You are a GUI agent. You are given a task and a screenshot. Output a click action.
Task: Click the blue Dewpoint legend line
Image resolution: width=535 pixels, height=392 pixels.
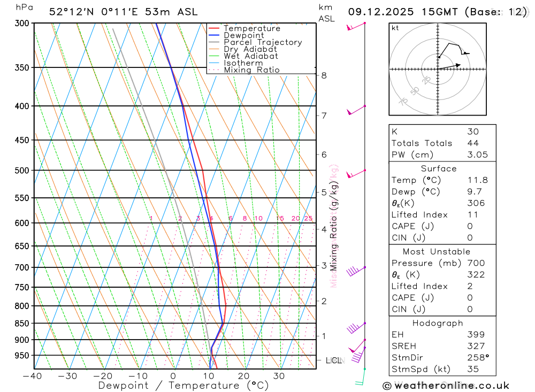click(214, 35)
